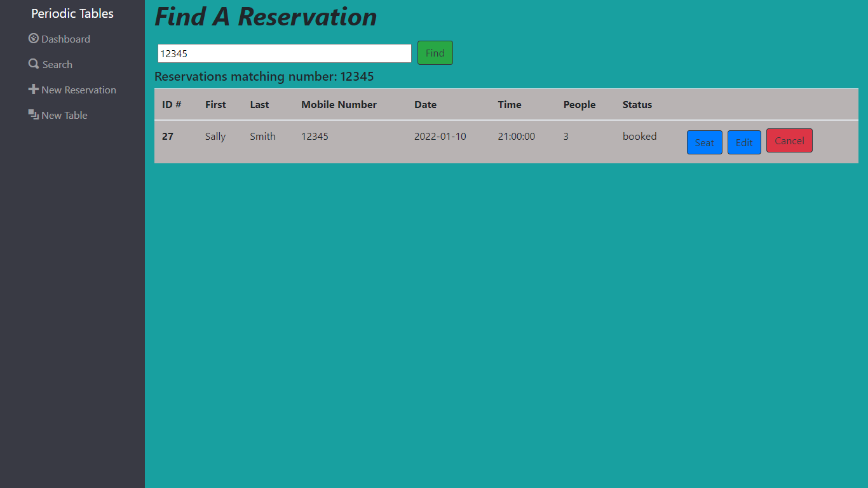Click the plus icon beside New Reservation
Screen dimensions: 868x488
tap(34, 90)
